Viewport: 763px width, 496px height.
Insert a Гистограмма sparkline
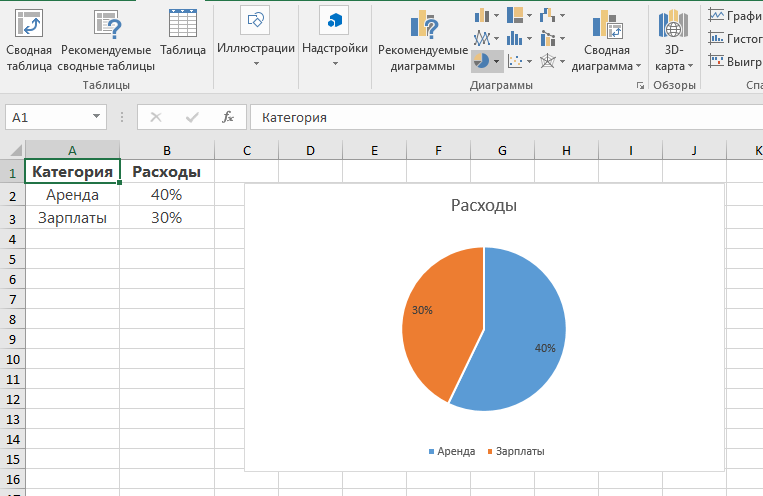click(735, 38)
